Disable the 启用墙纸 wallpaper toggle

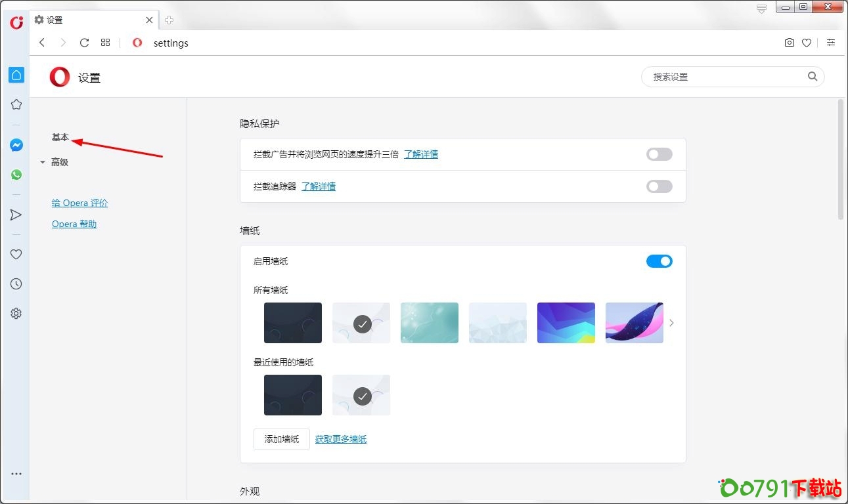coord(659,261)
